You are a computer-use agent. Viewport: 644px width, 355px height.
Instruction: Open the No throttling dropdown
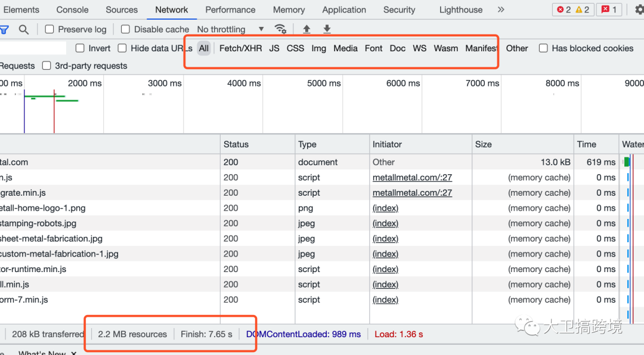[x=230, y=29]
